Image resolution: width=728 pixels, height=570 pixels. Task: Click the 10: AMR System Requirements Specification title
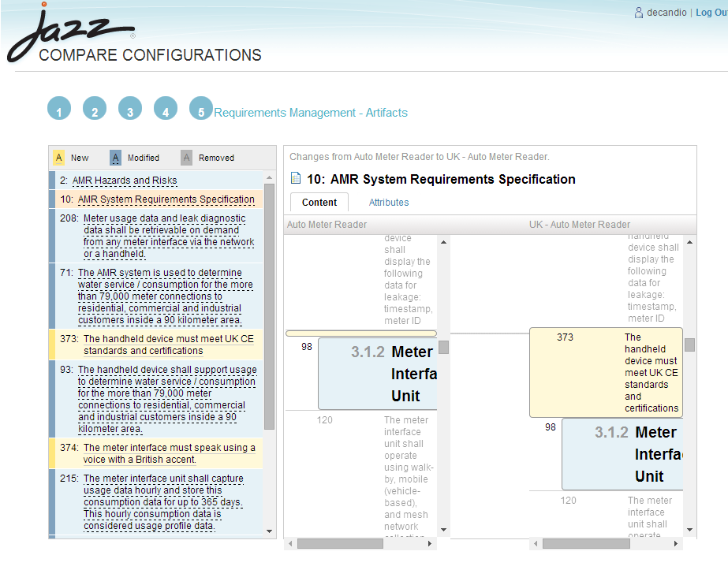tap(441, 179)
